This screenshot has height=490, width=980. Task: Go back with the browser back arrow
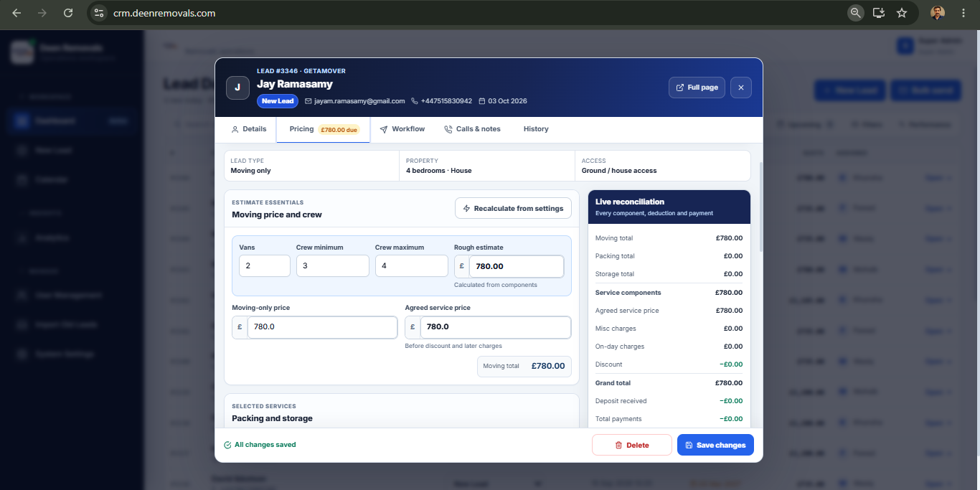pyautogui.click(x=17, y=13)
